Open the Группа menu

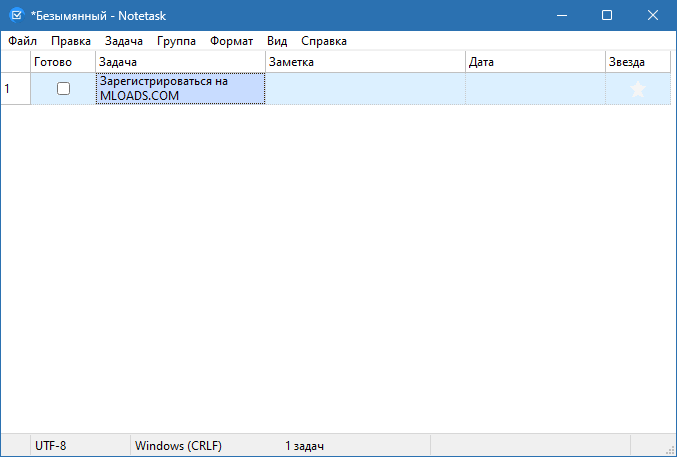(x=176, y=41)
